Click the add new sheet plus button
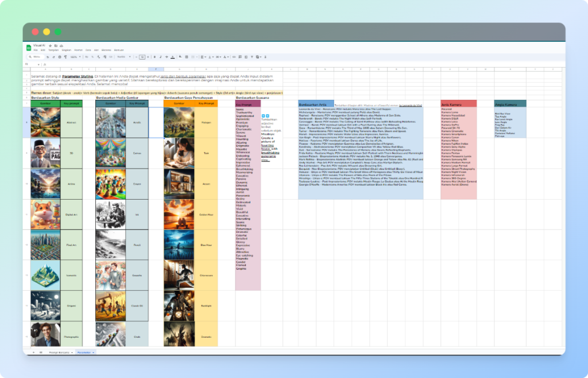The width and height of the screenshot is (588, 378). pos(33,352)
